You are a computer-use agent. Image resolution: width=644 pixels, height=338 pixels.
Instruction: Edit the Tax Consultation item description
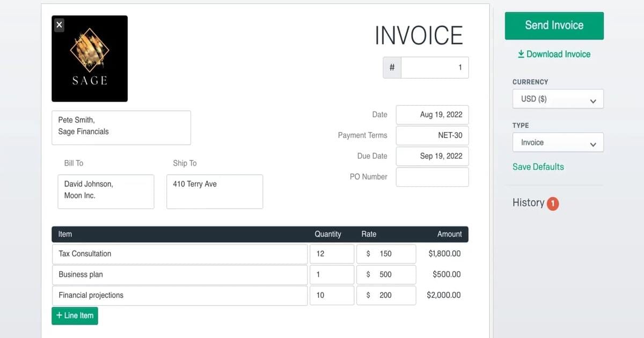pos(180,254)
